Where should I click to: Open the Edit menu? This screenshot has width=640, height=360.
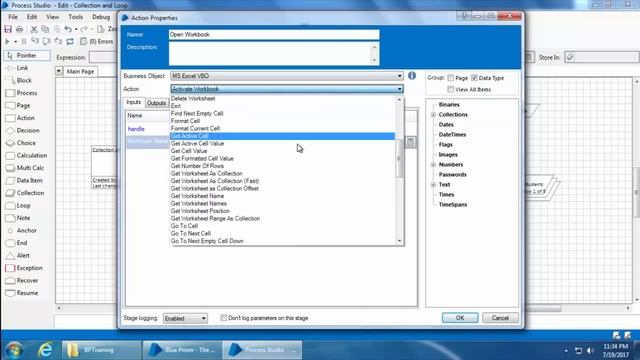(x=32, y=17)
